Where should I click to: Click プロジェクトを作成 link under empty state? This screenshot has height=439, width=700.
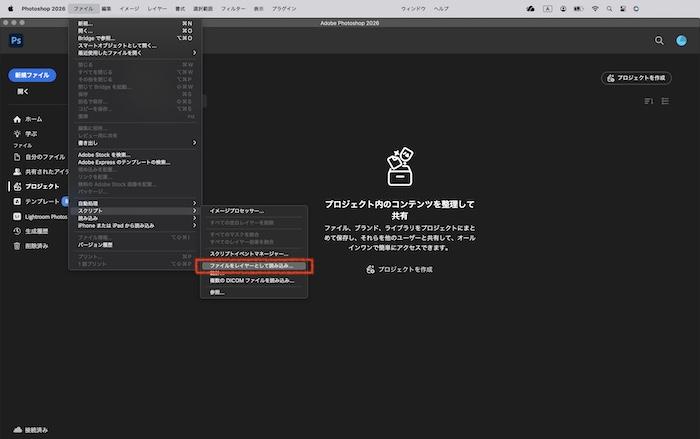399,269
